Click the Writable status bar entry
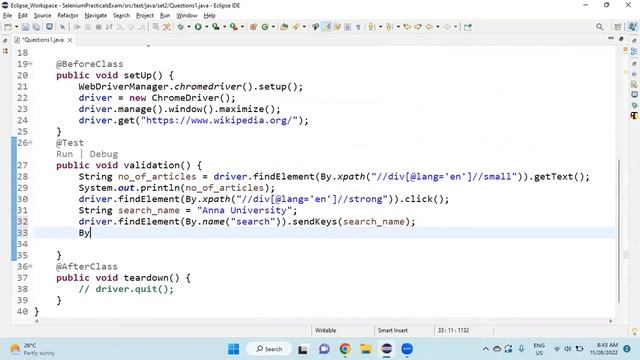The width and height of the screenshot is (640, 360). pos(325,330)
